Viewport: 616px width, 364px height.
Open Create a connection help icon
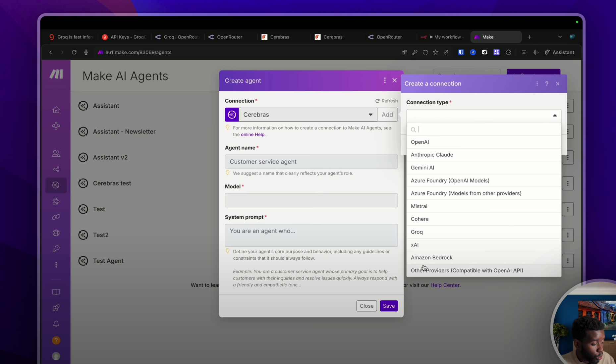pos(547,84)
